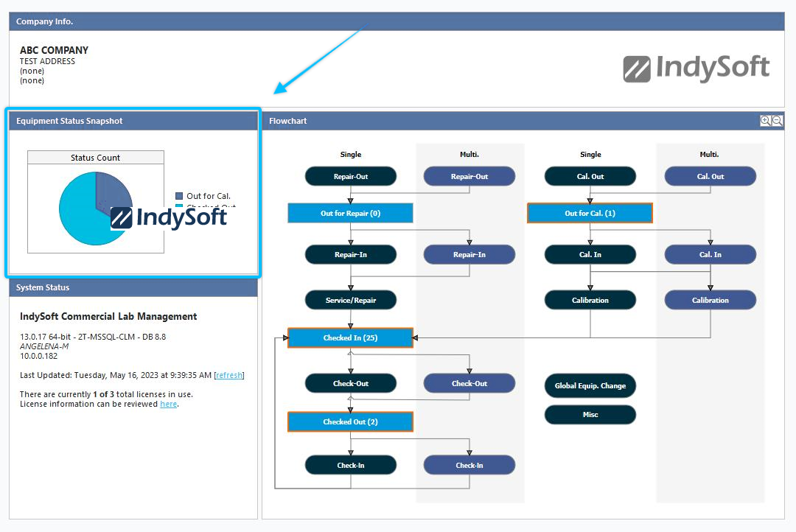Select the Checked Out (2) status box
Viewport: 796px width, 532px height.
point(350,422)
